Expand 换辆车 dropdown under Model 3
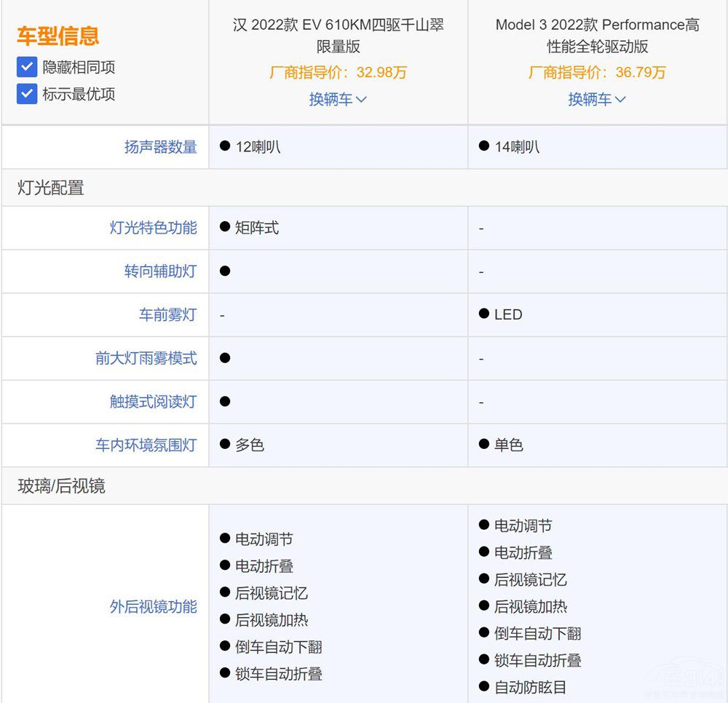Viewport: 728px width, 703px height. tap(597, 100)
